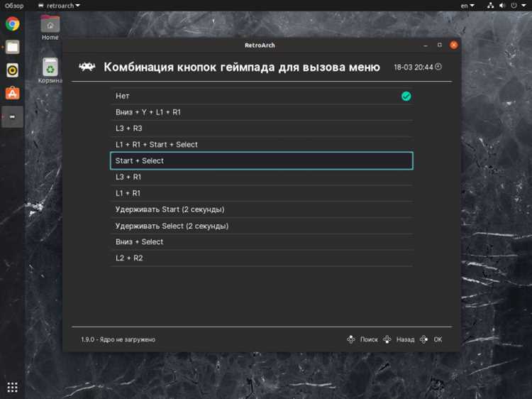Open system power menu arrow
Screen dimensions: 532x399
click(524, 6)
